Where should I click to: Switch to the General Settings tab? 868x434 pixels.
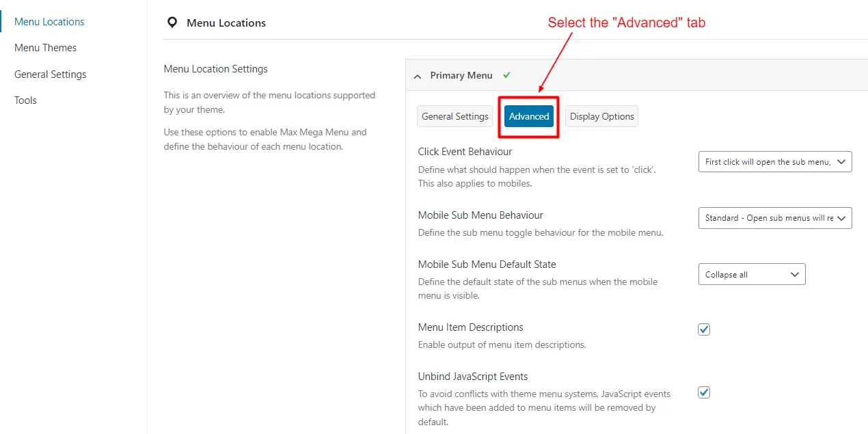pyautogui.click(x=454, y=116)
